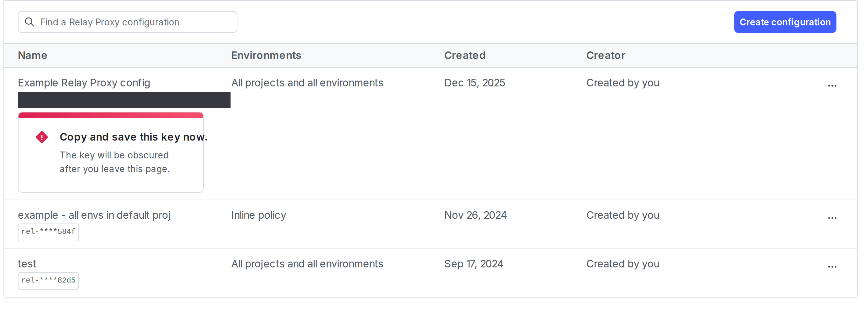Click the Inline policy environments text
868x325 pixels.
258,215
